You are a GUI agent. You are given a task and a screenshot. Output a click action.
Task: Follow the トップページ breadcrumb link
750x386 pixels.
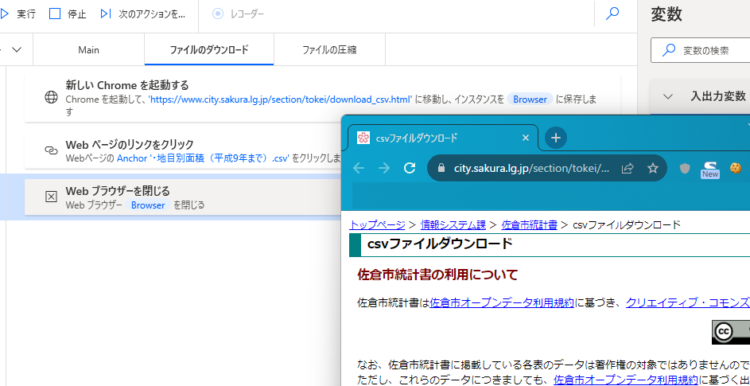(377, 225)
